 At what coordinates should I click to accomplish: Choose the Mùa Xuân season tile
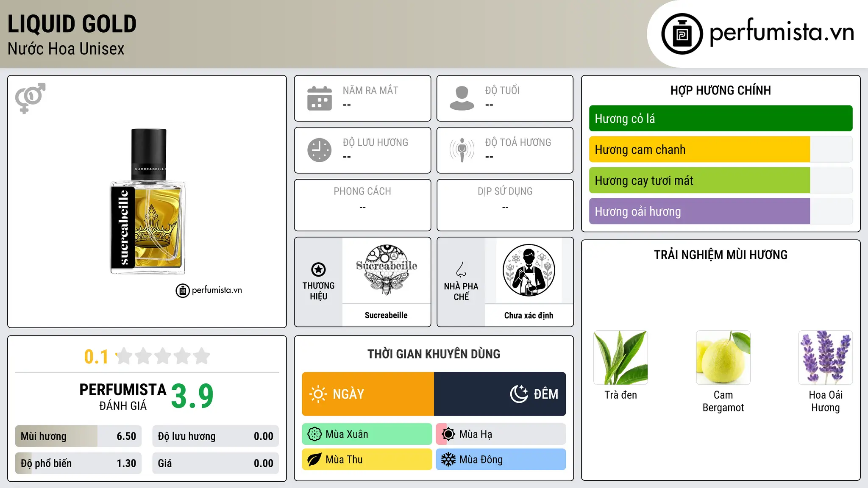click(367, 434)
